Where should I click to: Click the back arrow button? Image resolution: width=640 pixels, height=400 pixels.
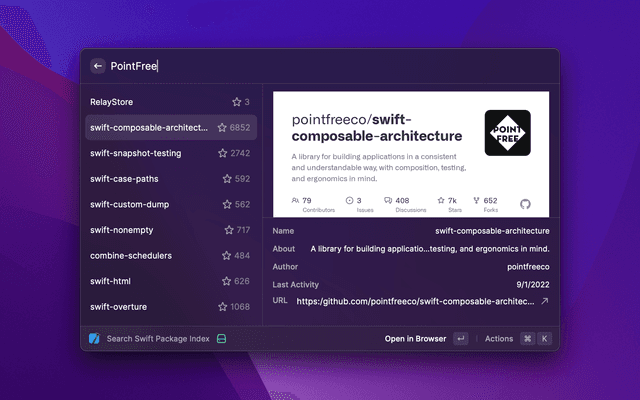pyautogui.click(x=98, y=66)
